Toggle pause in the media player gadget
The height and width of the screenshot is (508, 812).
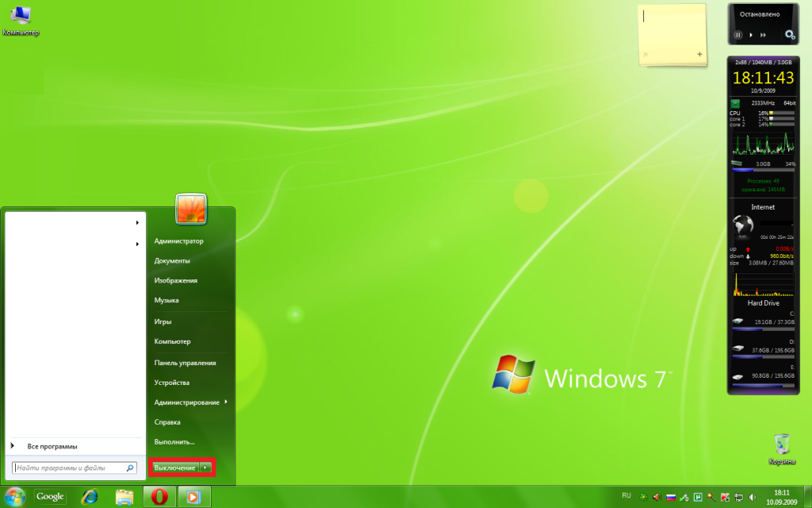737,35
